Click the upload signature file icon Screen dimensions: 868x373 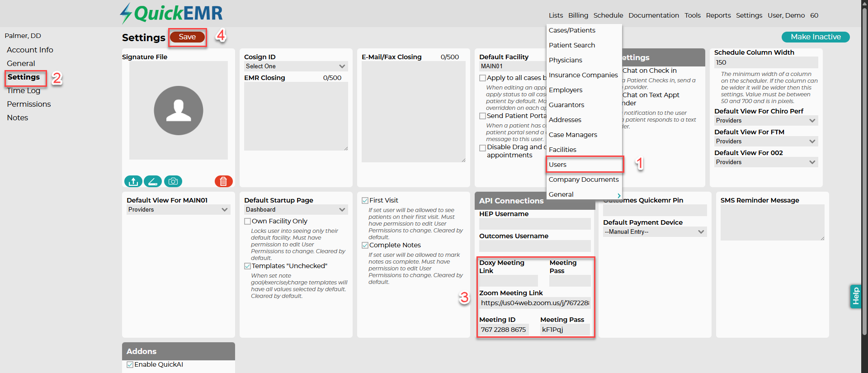click(x=133, y=181)
